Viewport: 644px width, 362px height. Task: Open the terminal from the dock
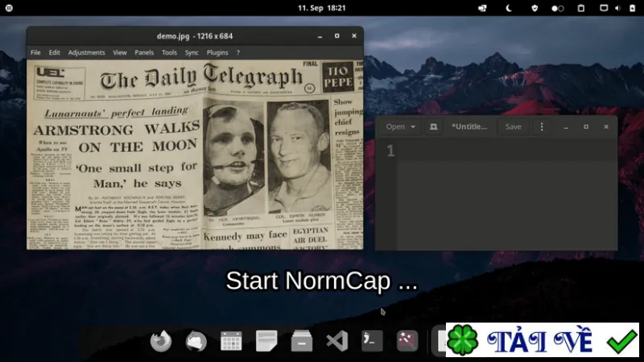(372, 341)
